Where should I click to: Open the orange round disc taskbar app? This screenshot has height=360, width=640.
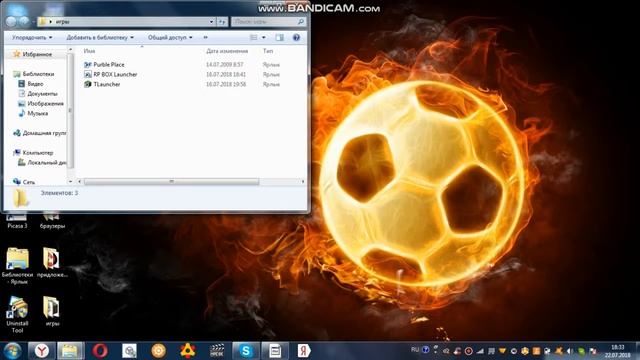pyautogui.click(x=158, y=351)
